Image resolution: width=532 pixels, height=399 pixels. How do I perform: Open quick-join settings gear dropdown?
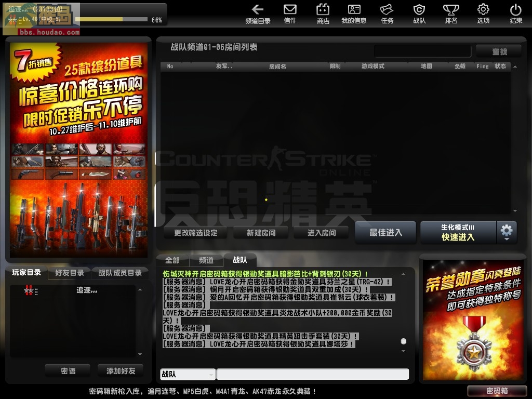click(507, 232)
